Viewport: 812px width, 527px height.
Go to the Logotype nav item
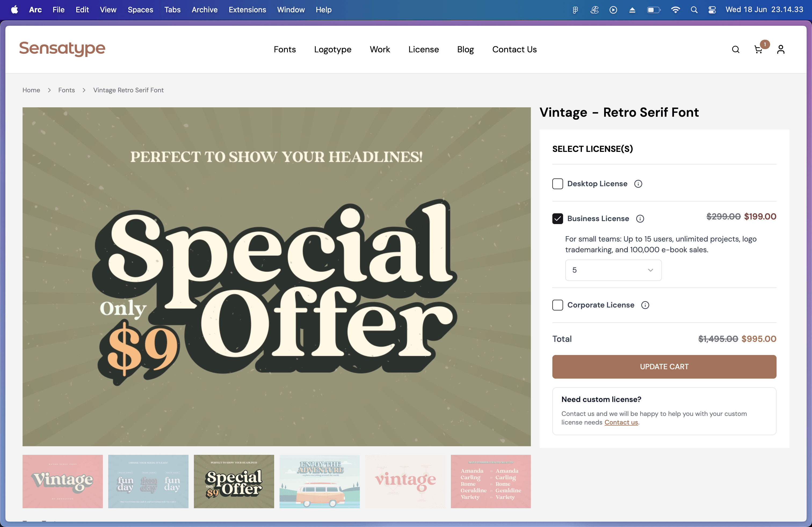(333, 49)
